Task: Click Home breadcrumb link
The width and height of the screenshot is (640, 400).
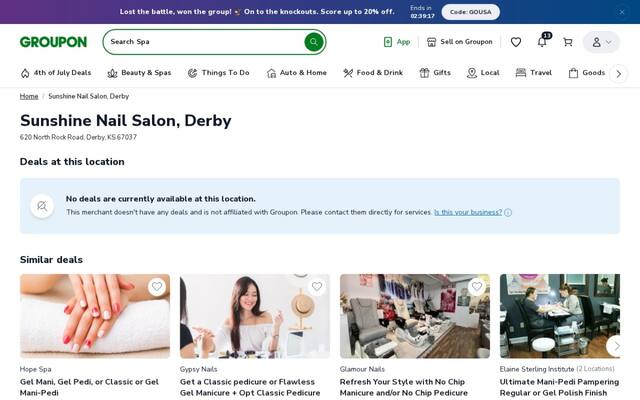Action: click(x=29, y=96)
